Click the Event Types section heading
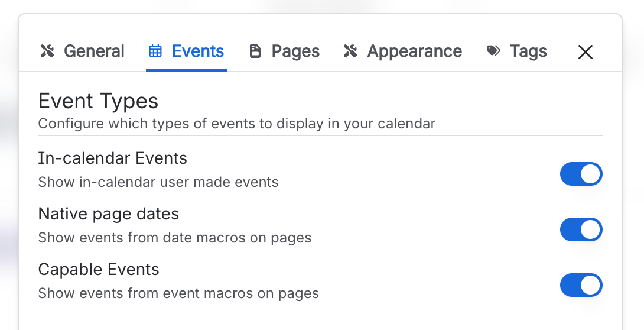 [98, 102]
